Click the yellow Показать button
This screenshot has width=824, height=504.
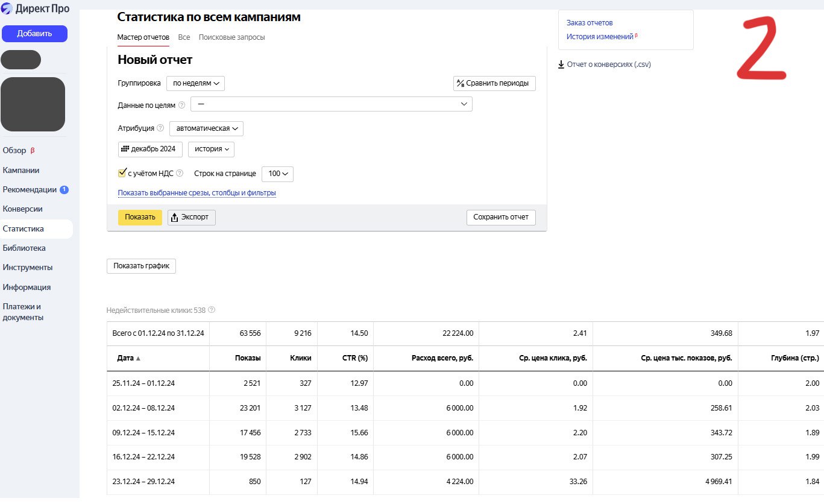(140, 217)
